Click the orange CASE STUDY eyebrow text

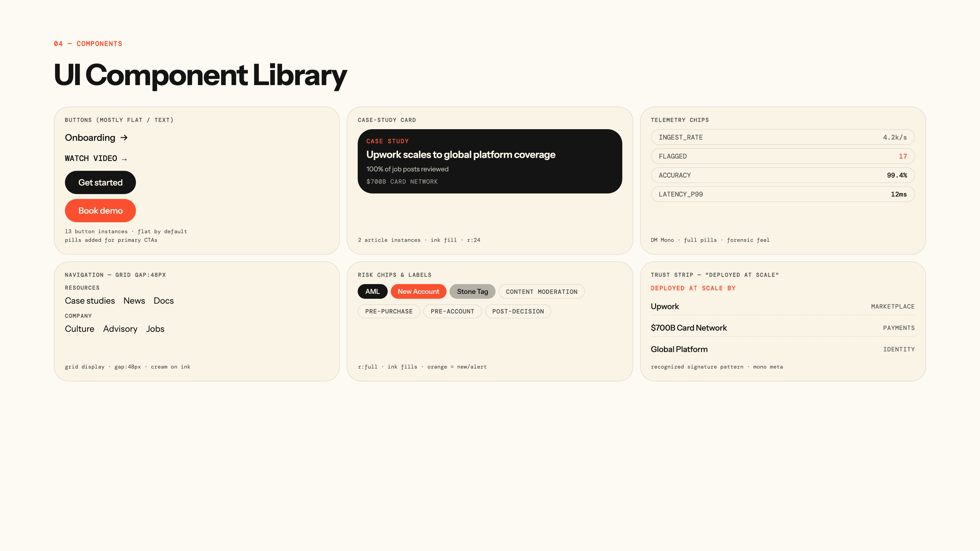[x=387, y=141]
